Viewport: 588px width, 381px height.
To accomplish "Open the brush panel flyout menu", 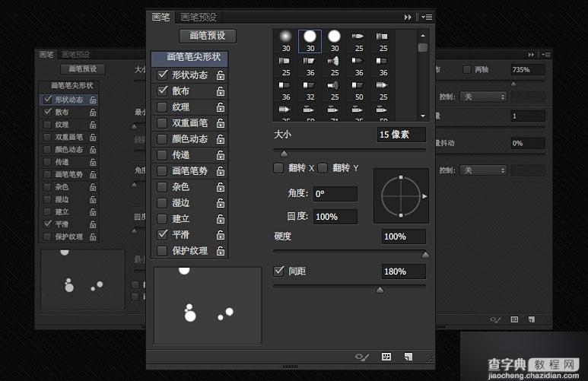I will [426, 17].
